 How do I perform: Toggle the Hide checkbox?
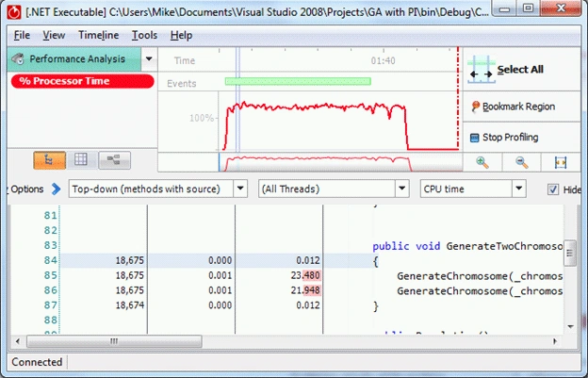[553, 189]
